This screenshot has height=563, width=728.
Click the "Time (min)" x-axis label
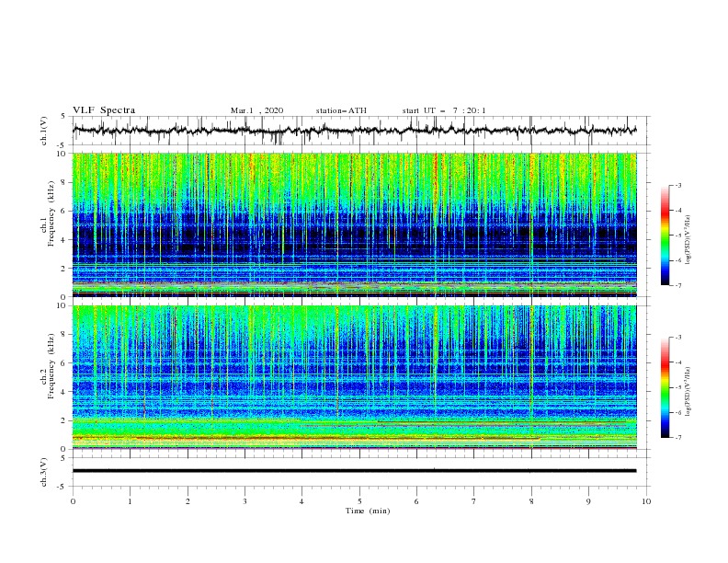tap(368, 511)
